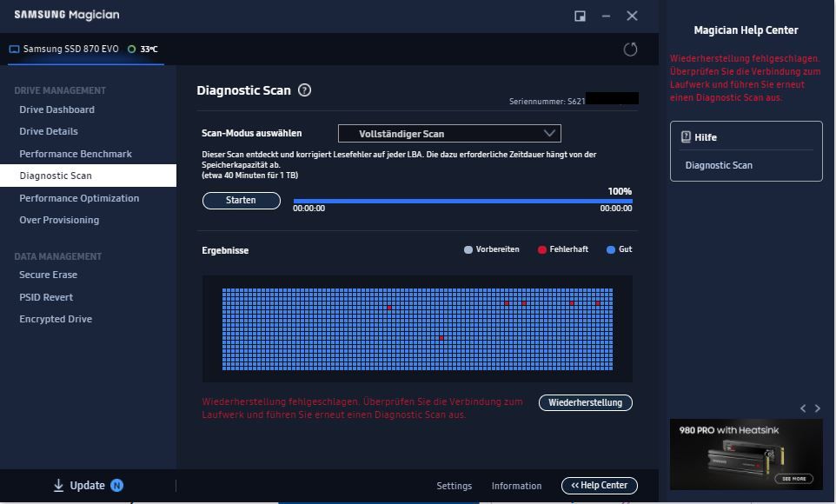Image resolution: width=836 pixels, height=504 pixels.
Task: Click the Hilfe book icon
Action: 687,137
